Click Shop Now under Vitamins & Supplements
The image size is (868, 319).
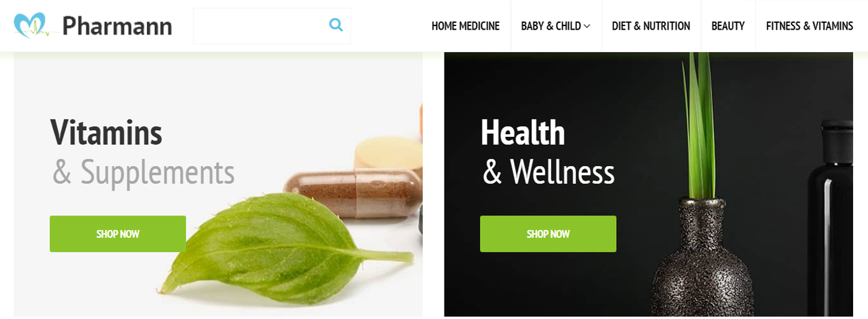118,234
